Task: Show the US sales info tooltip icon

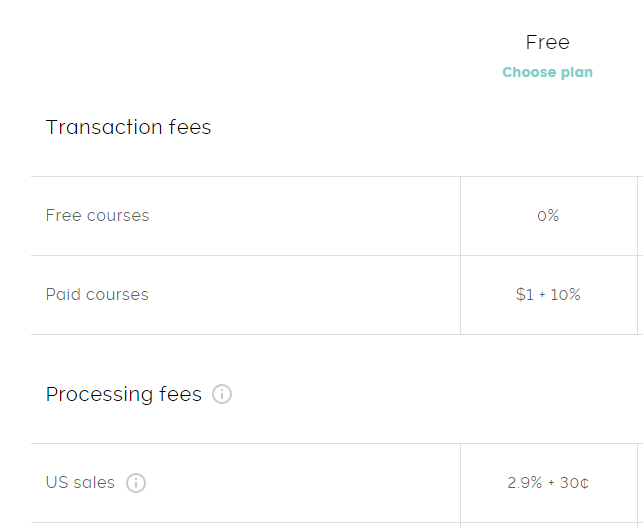Action: click(136, 482)
